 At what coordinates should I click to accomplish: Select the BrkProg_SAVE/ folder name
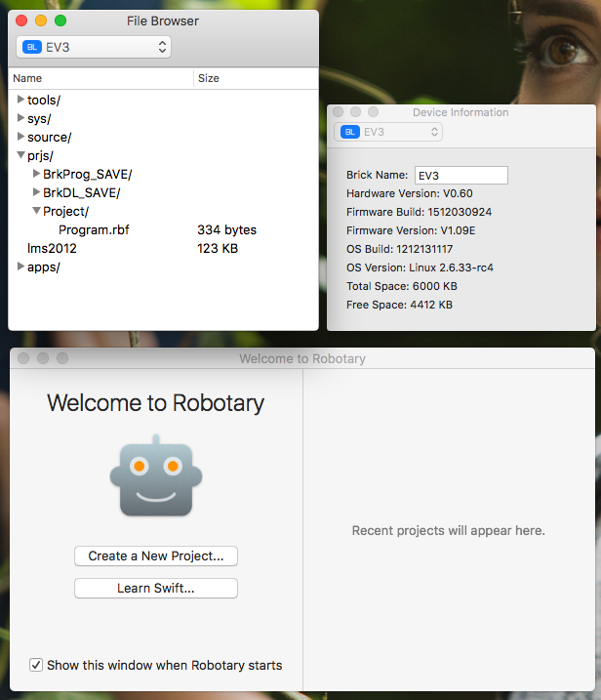coord(88,174)
